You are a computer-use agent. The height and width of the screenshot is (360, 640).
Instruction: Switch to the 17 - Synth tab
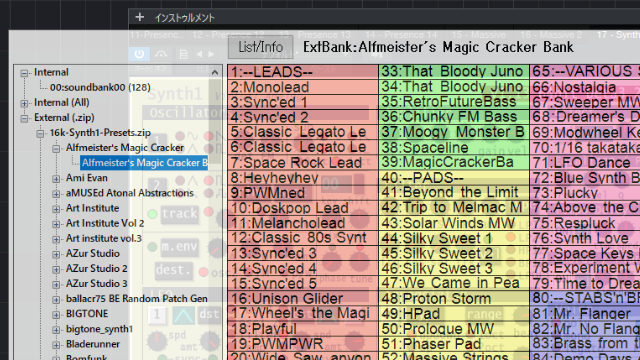click(x=618, y=35)
